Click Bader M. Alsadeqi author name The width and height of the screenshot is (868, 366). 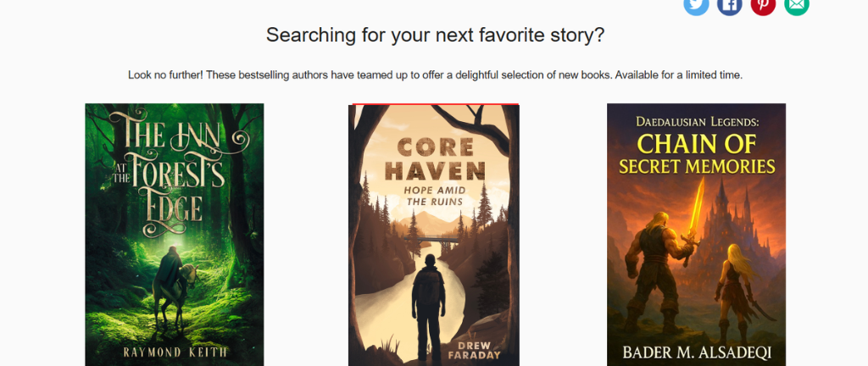click(x=697, y=352)
